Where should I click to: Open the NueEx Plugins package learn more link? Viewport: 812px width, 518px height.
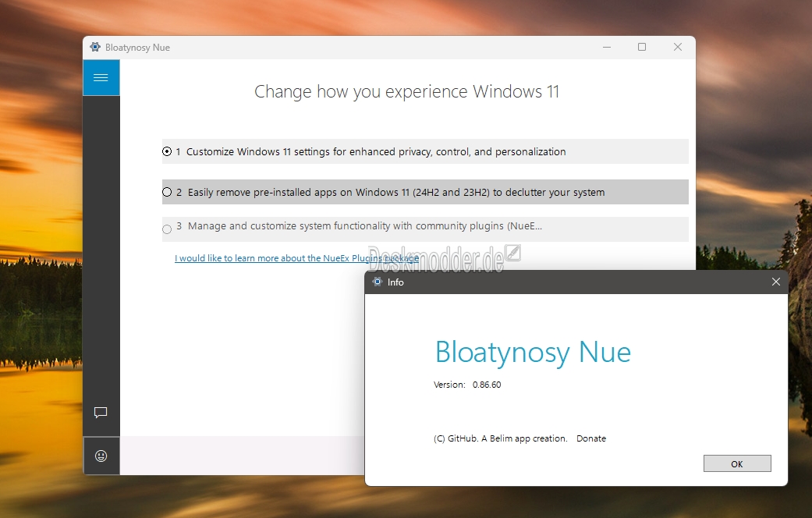click(x=296, y=258)
